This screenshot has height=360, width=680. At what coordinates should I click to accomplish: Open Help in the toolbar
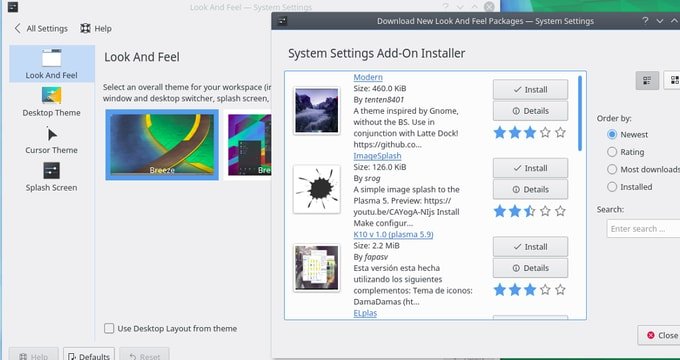tap(96, 29)
